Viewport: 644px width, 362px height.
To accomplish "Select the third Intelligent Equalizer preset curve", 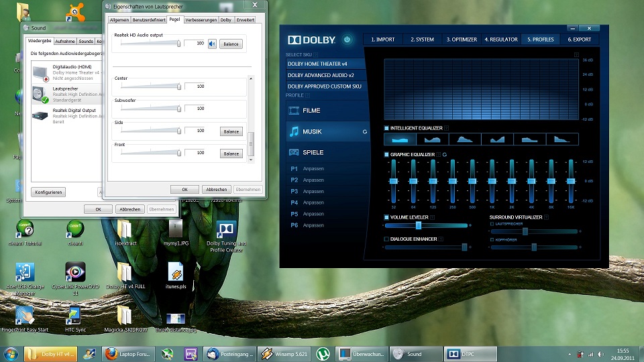I will point(465,139).
